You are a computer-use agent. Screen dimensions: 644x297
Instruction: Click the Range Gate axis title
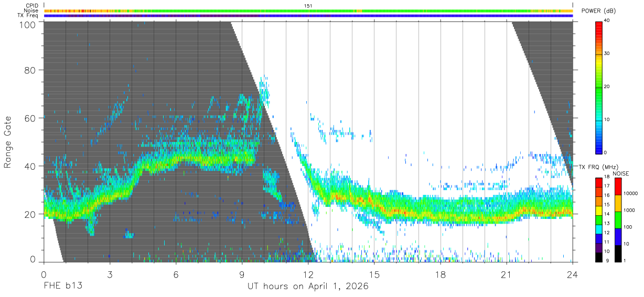8,142
